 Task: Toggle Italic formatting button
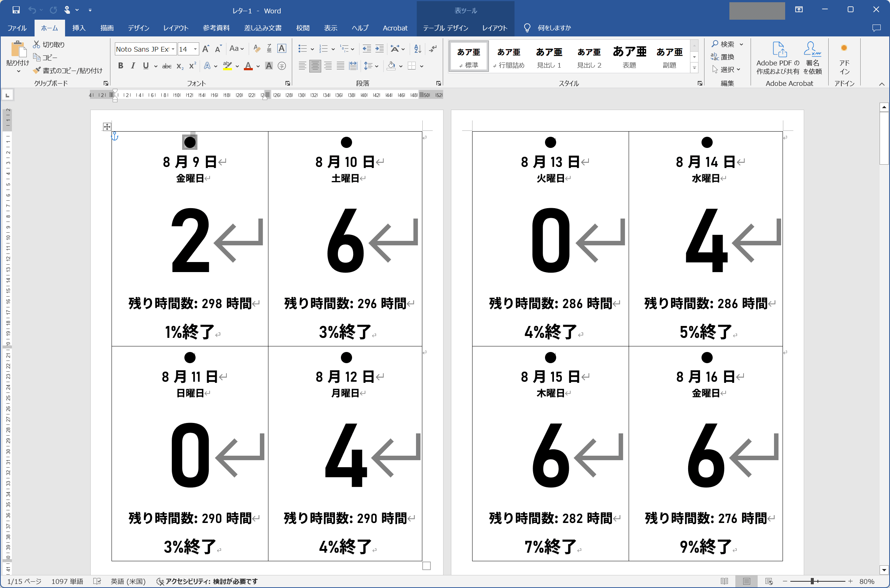(133, 66)
